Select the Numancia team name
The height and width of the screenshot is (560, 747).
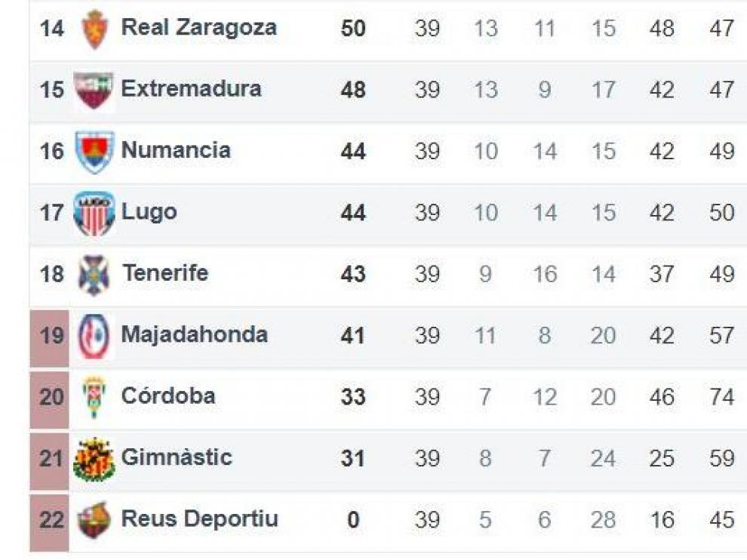click(177, 151)
